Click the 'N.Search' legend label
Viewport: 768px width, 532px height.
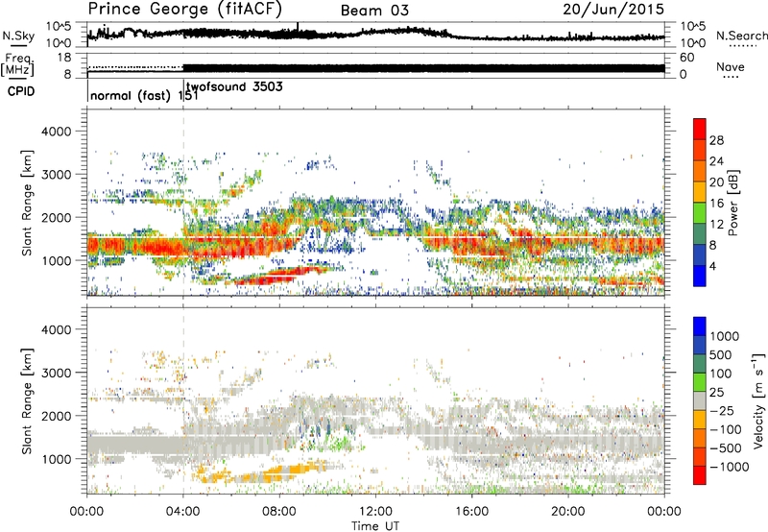click(741, 36)
